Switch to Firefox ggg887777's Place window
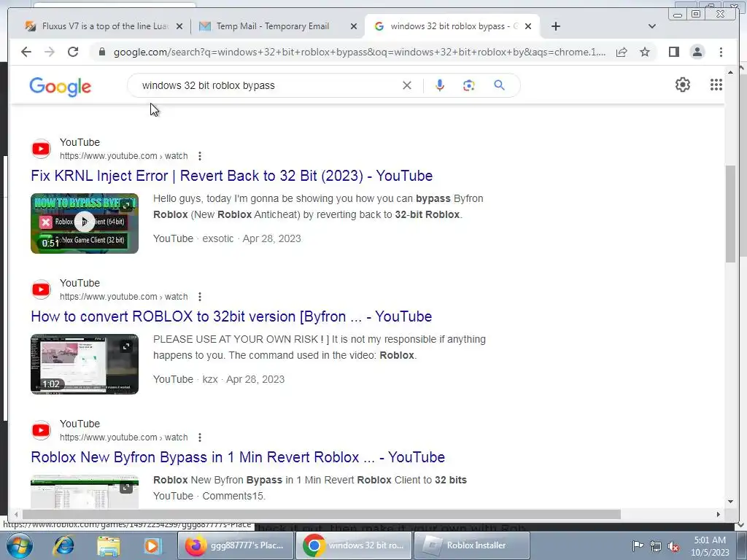747x560 pixels. (x=236, y=545)
